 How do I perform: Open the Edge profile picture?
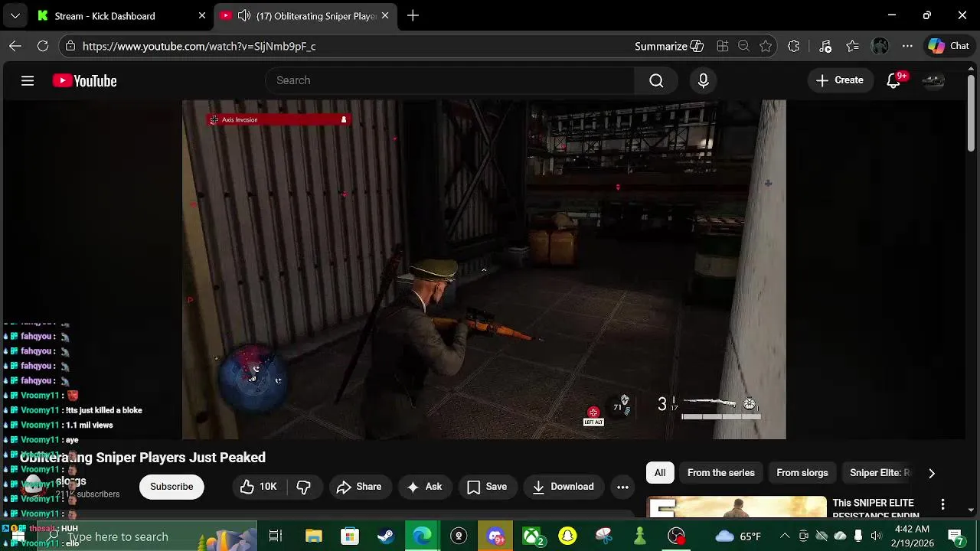880,46
